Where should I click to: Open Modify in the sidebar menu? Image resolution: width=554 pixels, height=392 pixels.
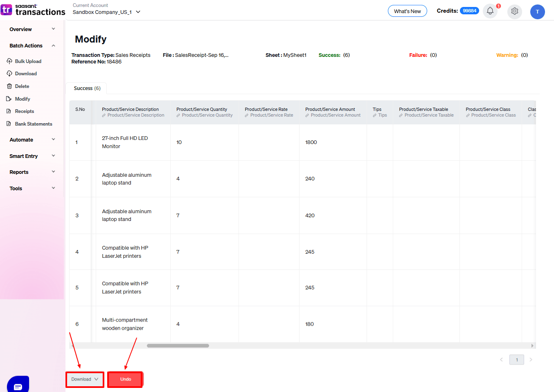pos(23,99)
